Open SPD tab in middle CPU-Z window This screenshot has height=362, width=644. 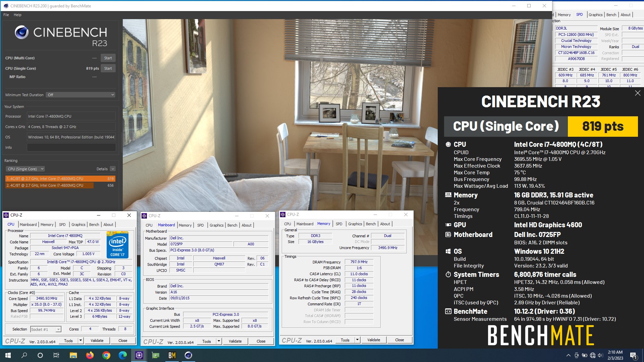tap(201, 225)
